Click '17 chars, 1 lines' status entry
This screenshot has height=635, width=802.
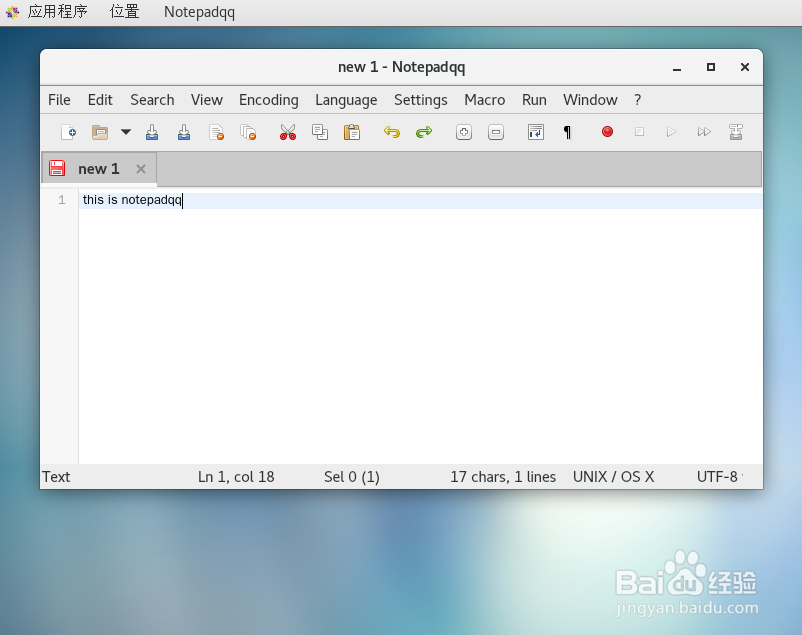[503, 477]
